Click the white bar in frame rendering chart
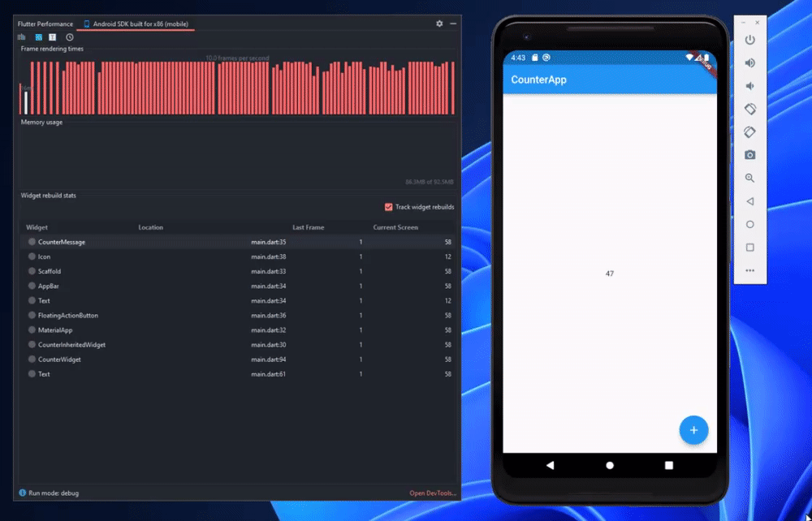The image size is (812, 521). tap(26, 103)
